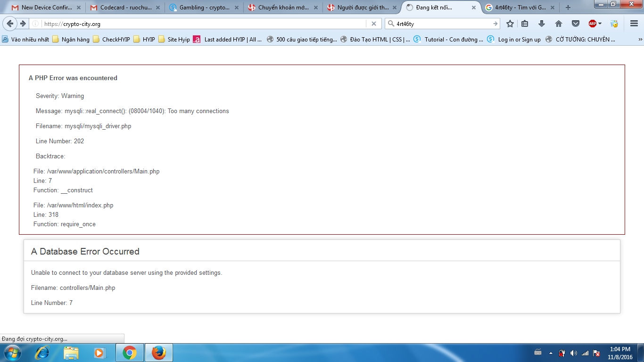The height and width of the screenshot is (362, 644).
Task: Open the HYIP bookmarks folder
Action: 144,40
